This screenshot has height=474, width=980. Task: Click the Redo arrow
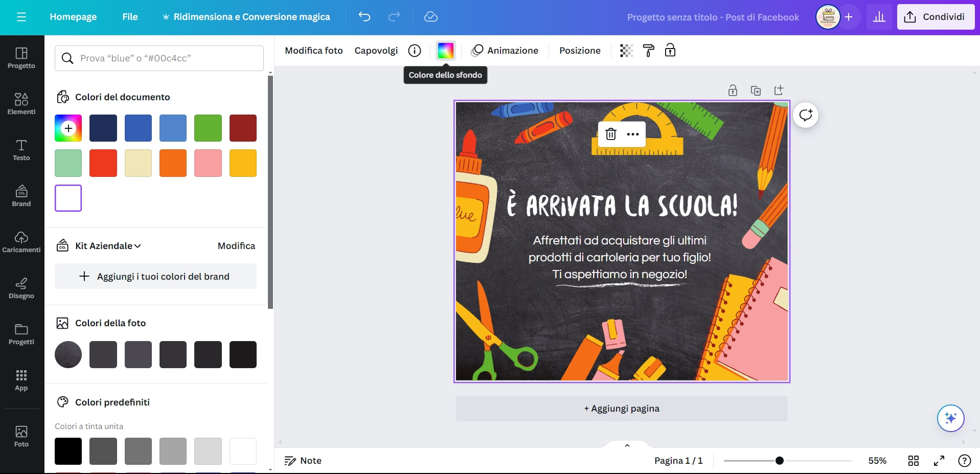click(394, 17)
